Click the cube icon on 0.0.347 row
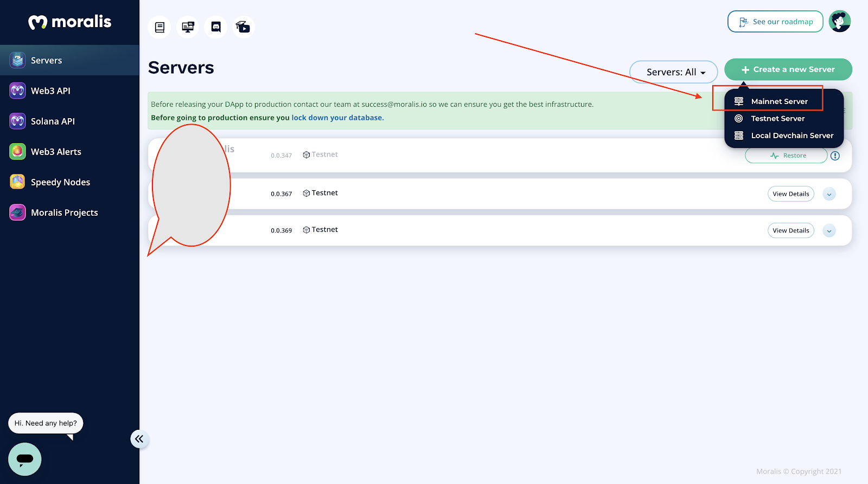868x484 pixels. pyautogui.click(x=307, y=154)
